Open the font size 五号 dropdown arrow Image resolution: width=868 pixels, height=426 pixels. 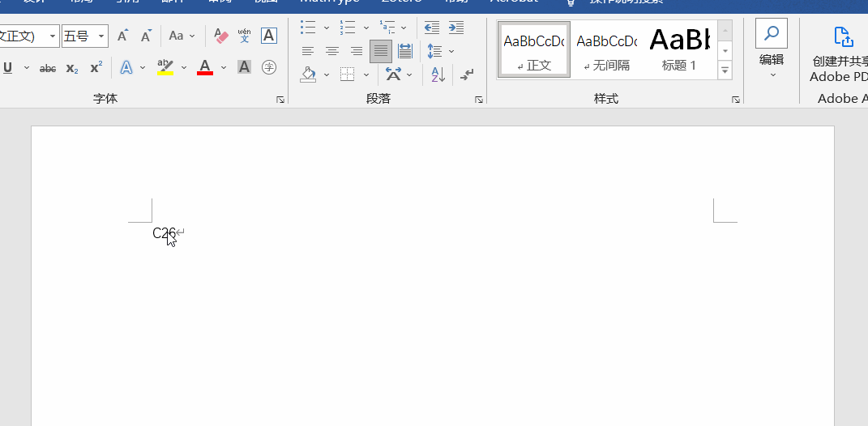click(101, 36)
